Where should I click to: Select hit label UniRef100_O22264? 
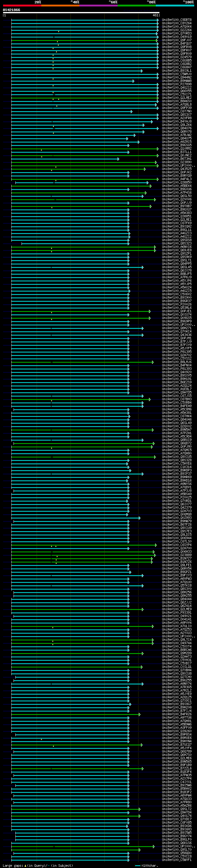point(176,30)
